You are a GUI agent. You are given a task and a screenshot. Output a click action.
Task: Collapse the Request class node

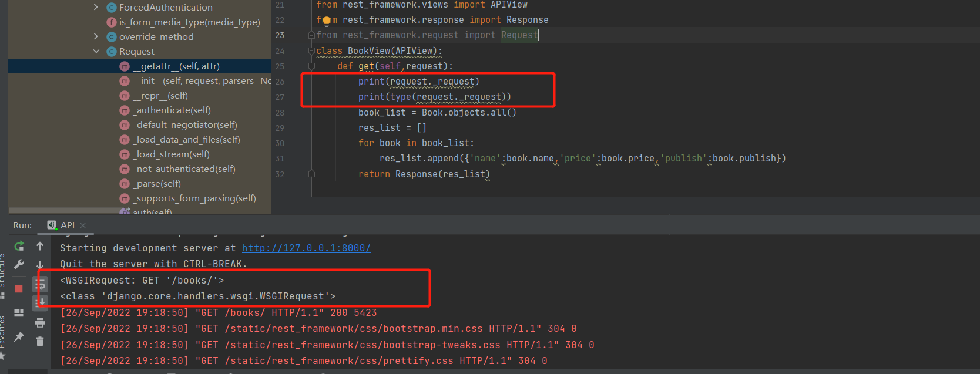(96, 51)
